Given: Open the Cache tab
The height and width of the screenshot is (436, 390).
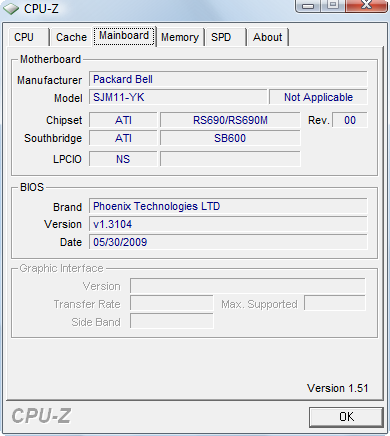Looking at the screenshot, I should [71, 37].
